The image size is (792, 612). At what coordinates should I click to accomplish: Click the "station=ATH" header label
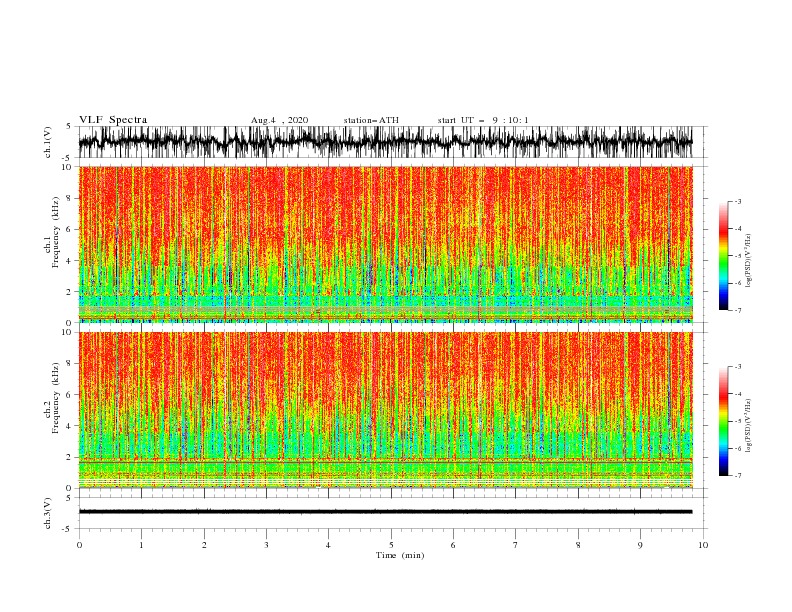click(x=371, y=120)
